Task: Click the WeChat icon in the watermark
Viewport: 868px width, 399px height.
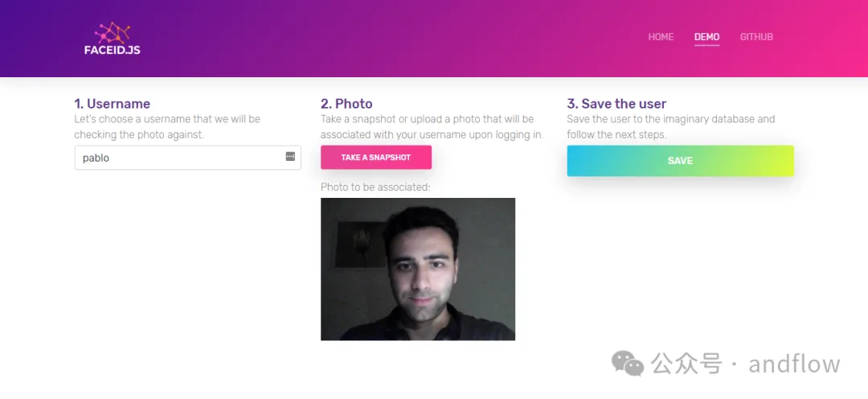Action: click(628, 364)
